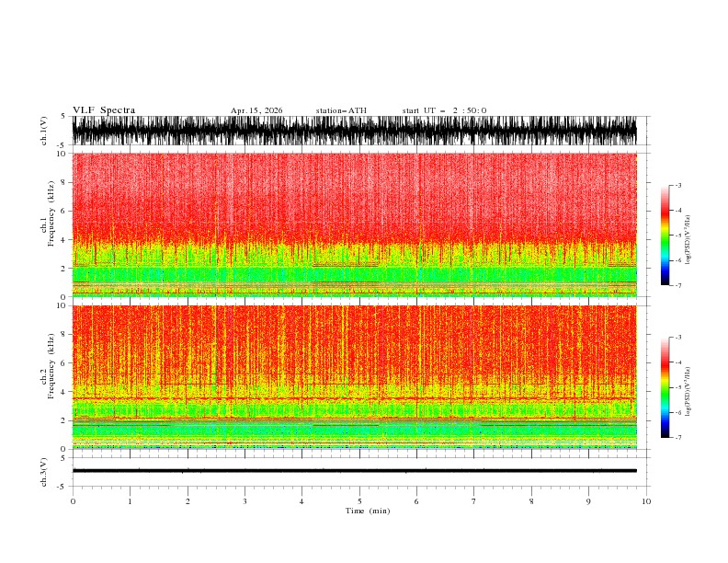Click the date 'Apr. 15, 2026'
728x563 pixels.
tap(256, 110)
